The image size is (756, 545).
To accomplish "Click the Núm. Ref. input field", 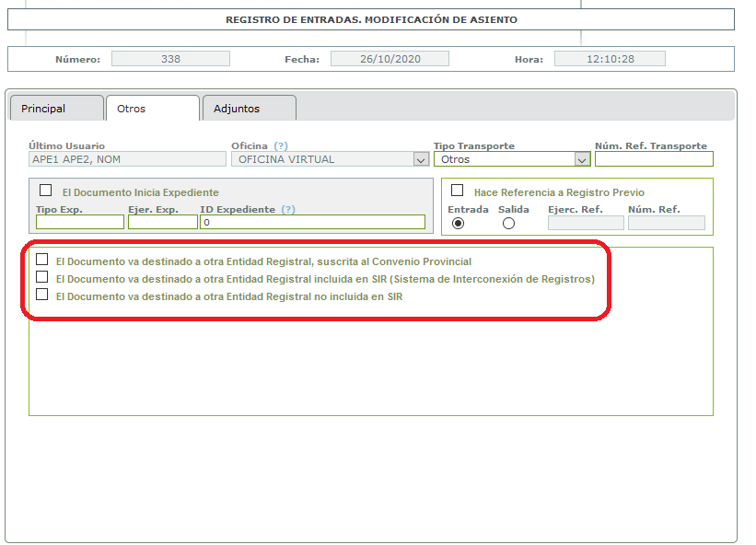I will pos(667,223).
